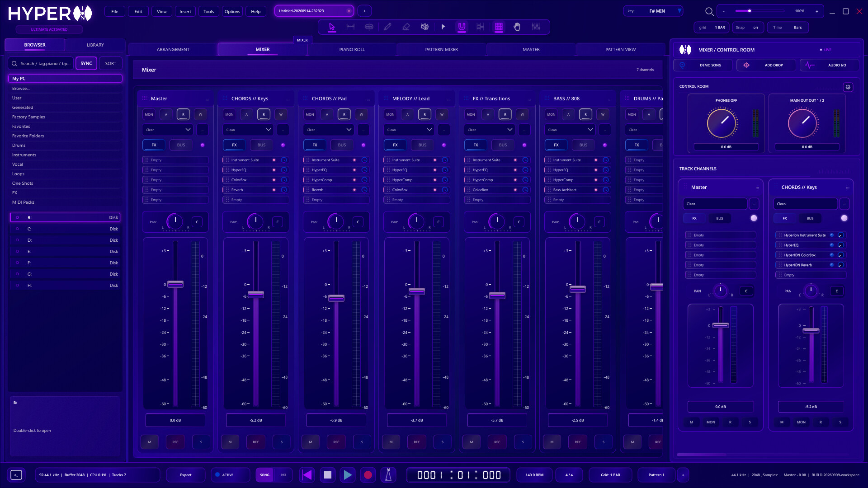
Task: Select the eraser tool
Action: click(406, 27)
